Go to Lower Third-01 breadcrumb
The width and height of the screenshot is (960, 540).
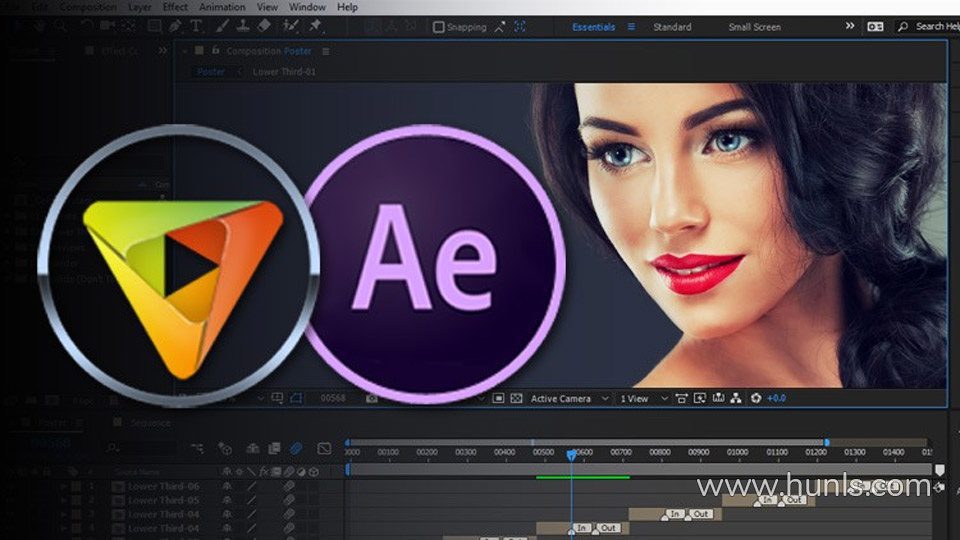284,72
